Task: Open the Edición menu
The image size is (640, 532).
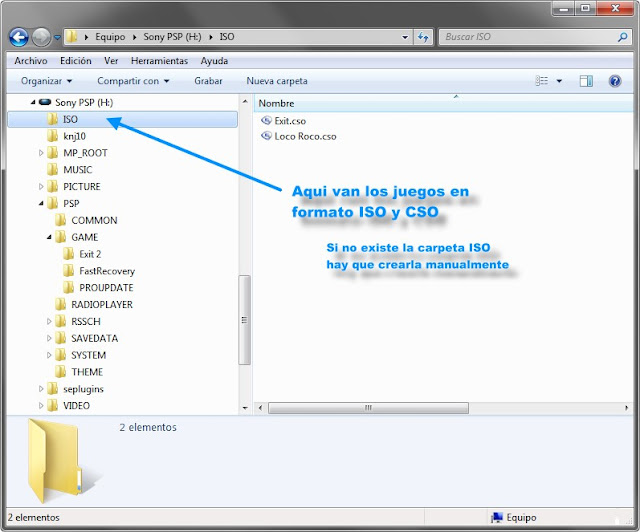Action: pyautogui.click(x=76, y=61)
